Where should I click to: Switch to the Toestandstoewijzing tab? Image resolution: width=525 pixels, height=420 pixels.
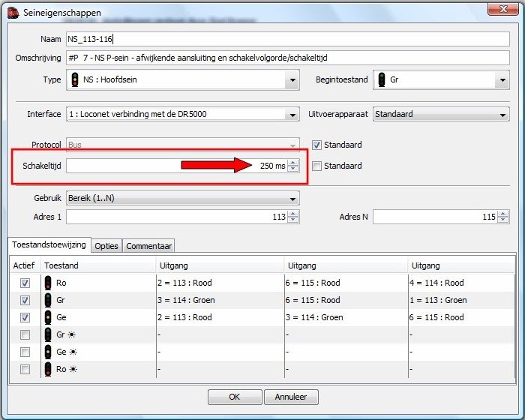pyautogui.click(x=49, y=244)
